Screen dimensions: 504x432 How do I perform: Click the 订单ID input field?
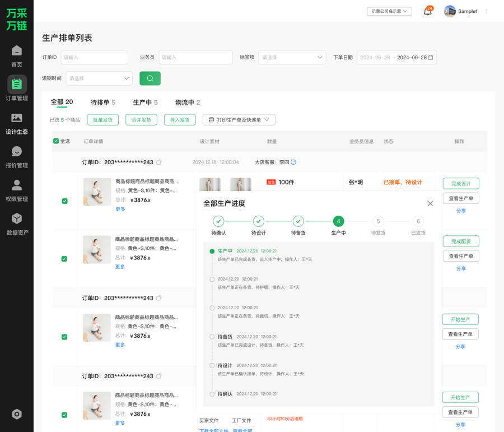click(94, 57)
